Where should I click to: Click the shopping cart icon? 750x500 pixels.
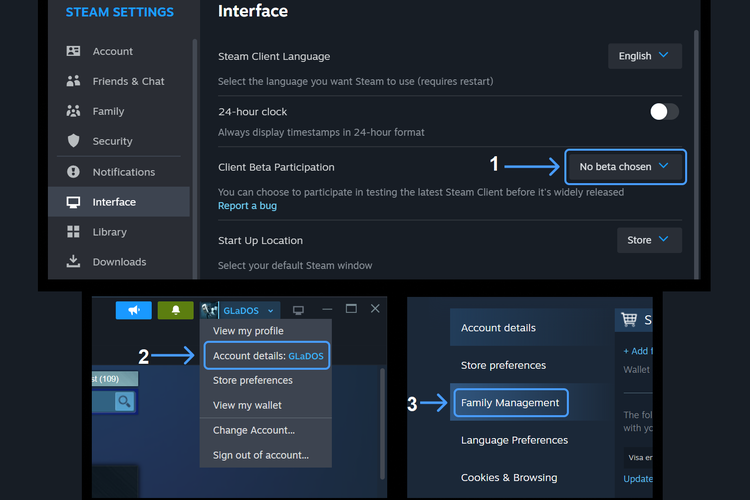(x=629, y=319)
